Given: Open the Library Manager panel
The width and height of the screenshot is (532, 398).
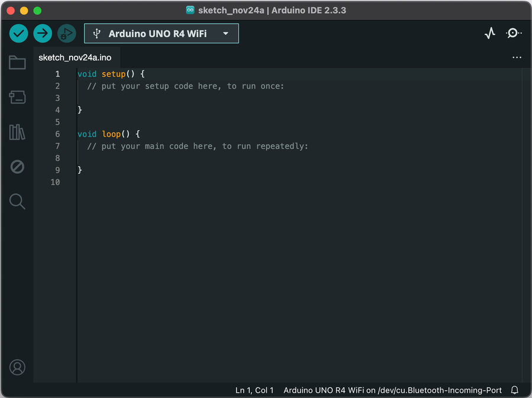Looking at the screenshot, I should 17,132.
